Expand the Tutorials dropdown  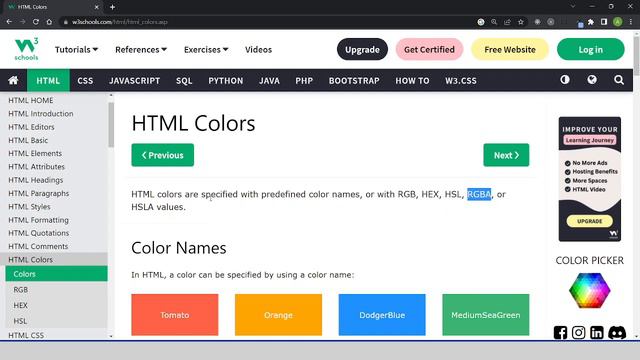pos(76,49)
